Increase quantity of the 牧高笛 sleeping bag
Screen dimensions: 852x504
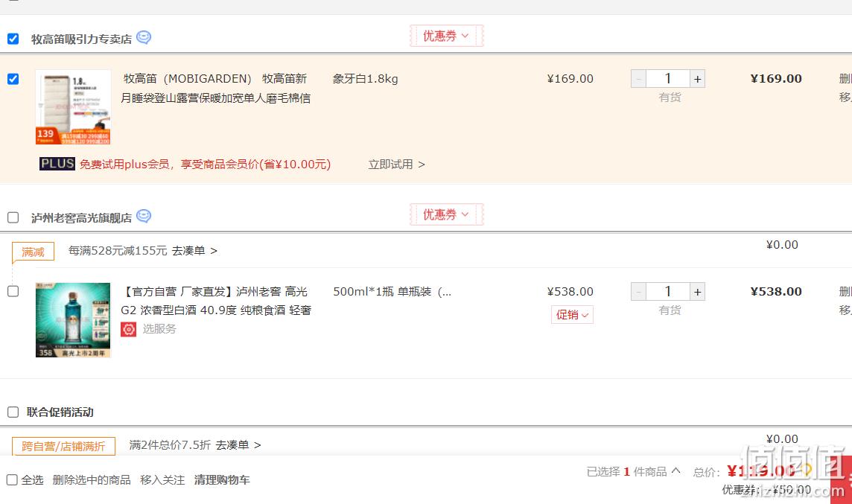tap(698, 80)
